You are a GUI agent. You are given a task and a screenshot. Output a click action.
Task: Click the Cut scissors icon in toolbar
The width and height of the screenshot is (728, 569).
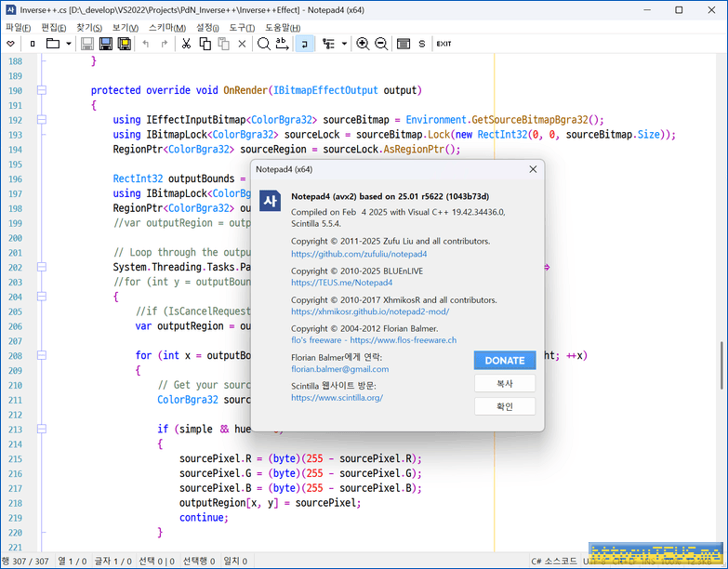coord(186,44)
